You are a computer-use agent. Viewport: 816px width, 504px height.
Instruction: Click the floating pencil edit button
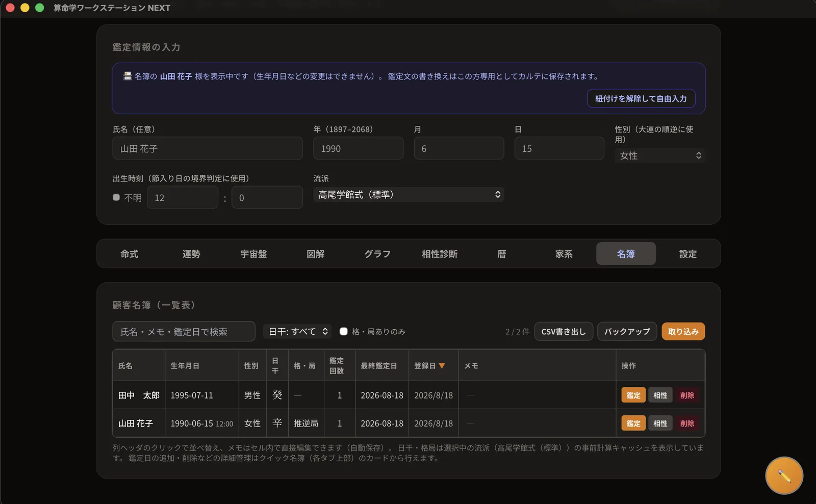click(784, 475)
